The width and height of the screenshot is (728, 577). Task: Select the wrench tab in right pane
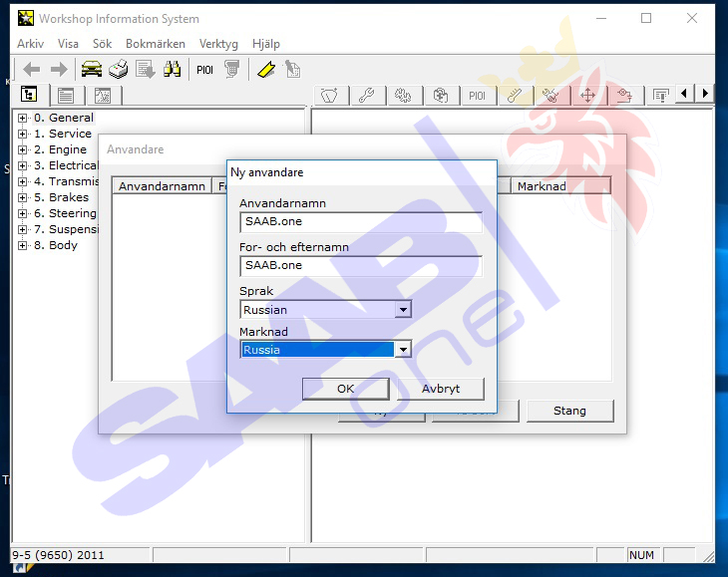point(366,96)
